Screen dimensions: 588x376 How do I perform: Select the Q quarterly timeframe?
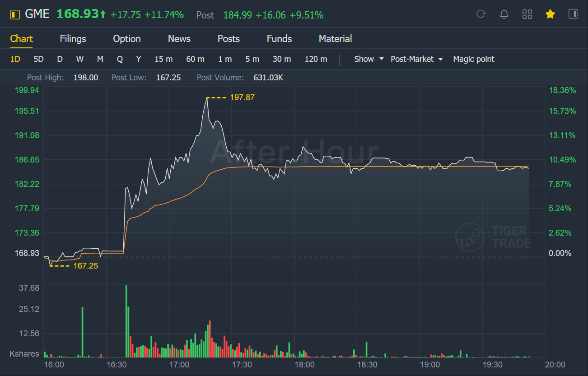tap(120, 59)
